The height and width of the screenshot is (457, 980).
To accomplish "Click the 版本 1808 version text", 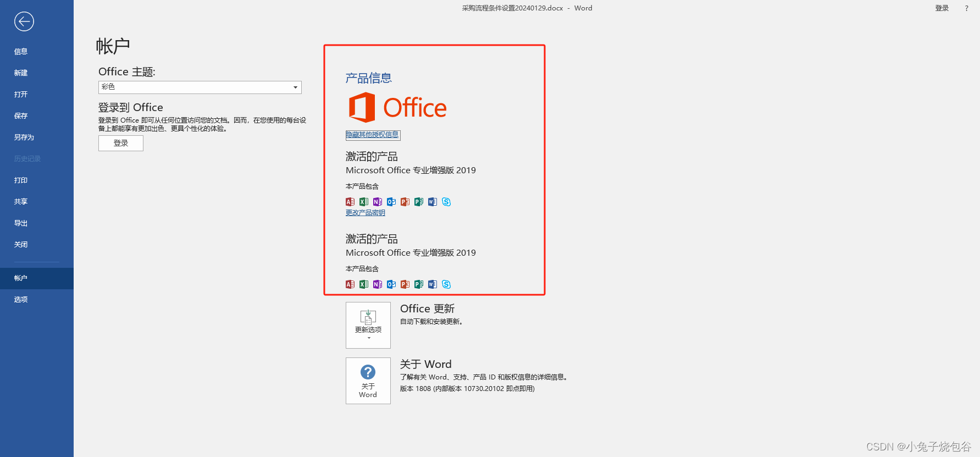I will click(x=467, y=389).
